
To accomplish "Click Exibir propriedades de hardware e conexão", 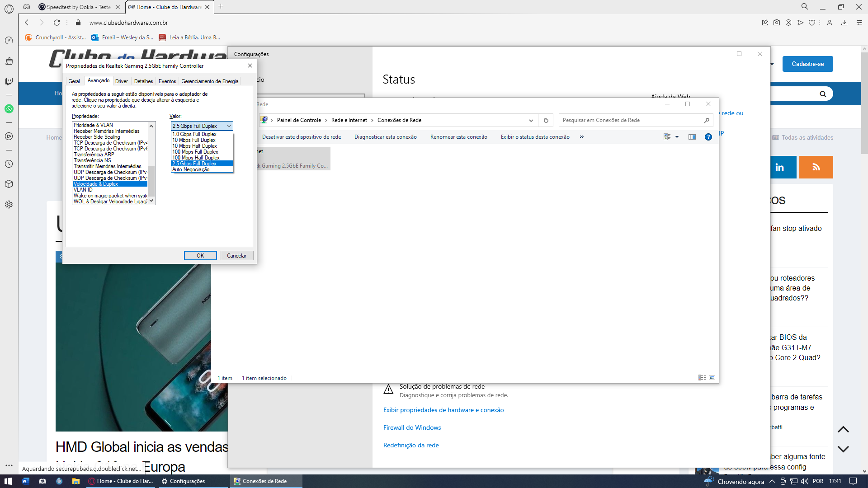I will 443,410.
